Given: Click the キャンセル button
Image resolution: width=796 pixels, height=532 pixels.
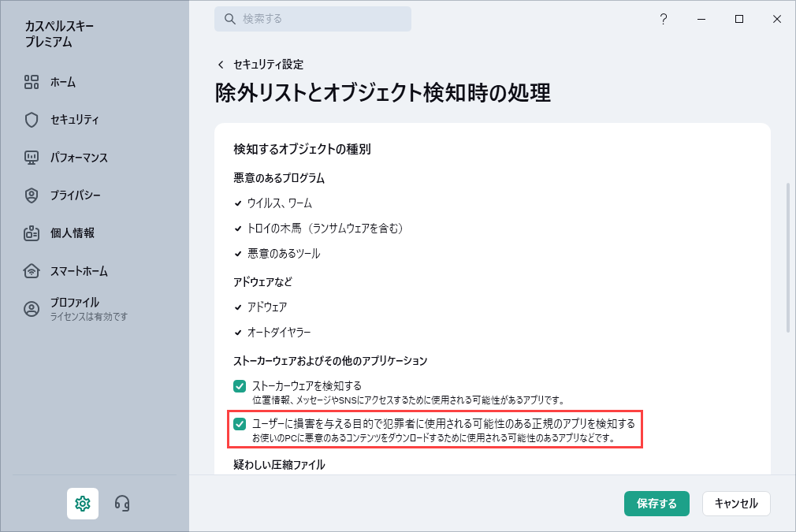Looking at the screenshot, I should click(736, 504).
